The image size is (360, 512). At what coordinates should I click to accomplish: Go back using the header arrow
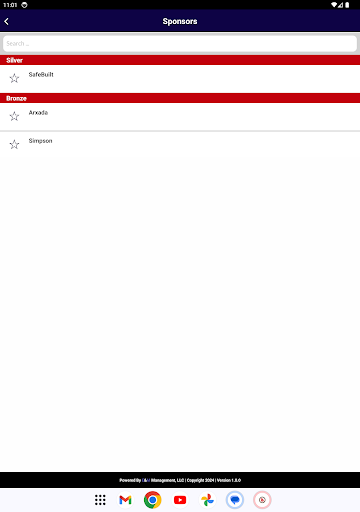(7, 21)
